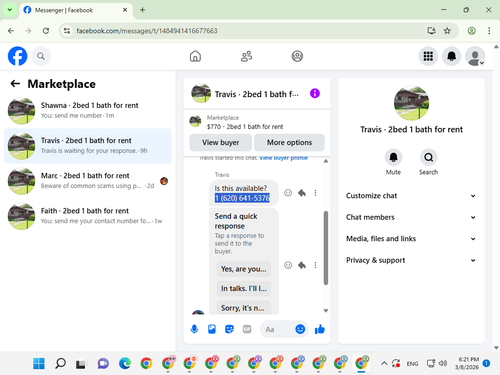Go to the Home feed icon
The width and height of the screenshot is (500, 375).
[x=195, y=56]
